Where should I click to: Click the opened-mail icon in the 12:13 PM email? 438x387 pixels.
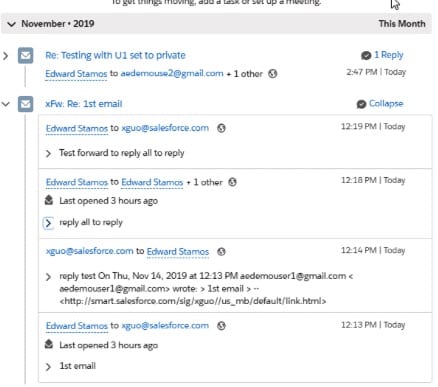(x=49, y=344)
